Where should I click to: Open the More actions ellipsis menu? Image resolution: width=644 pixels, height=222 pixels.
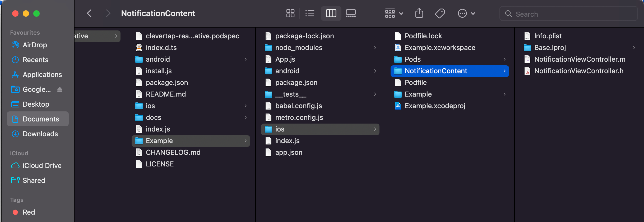(x=466, y=13)
